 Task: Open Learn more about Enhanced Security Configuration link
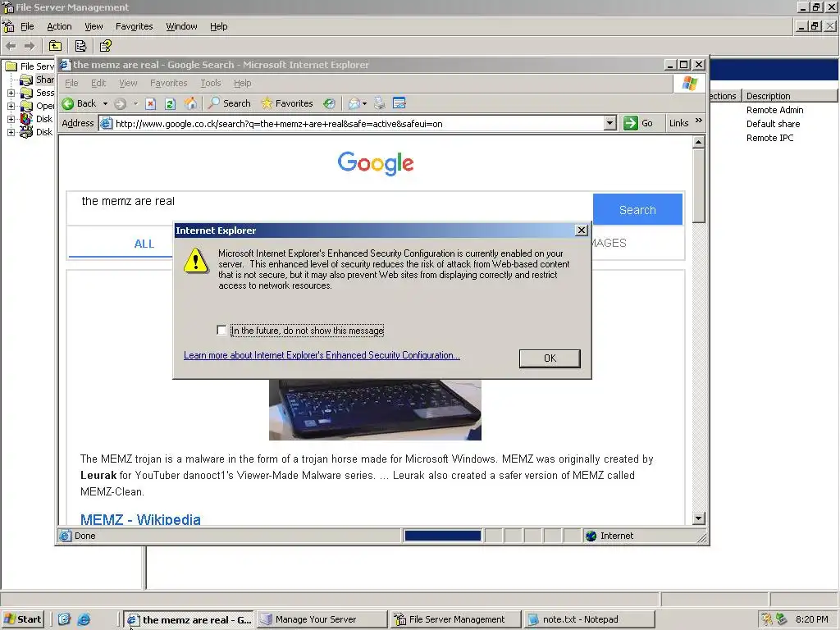(322, 355)
